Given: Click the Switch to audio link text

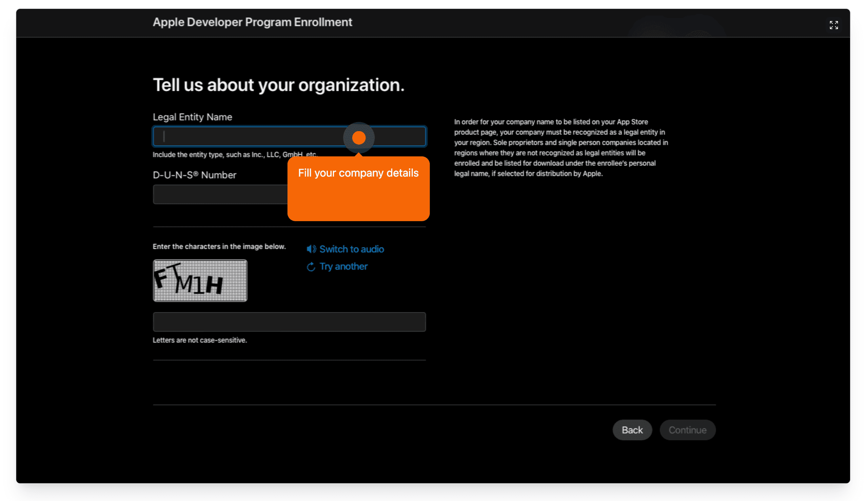Looking at the screenshot, I should point(352,249).
